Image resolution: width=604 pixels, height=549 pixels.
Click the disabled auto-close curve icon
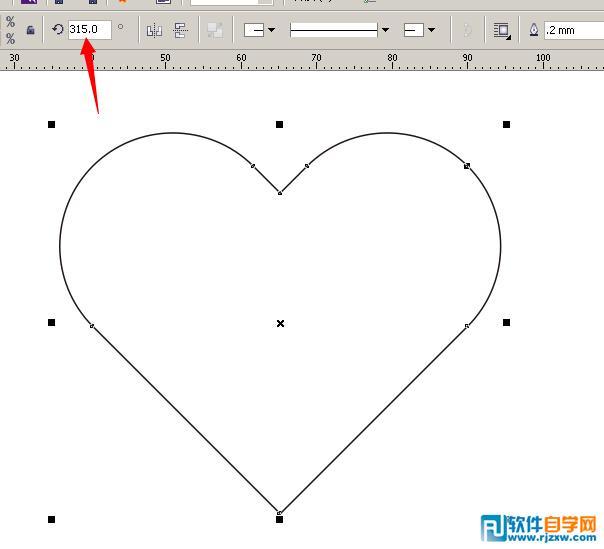pyautogui.click(x=467, y=30)
